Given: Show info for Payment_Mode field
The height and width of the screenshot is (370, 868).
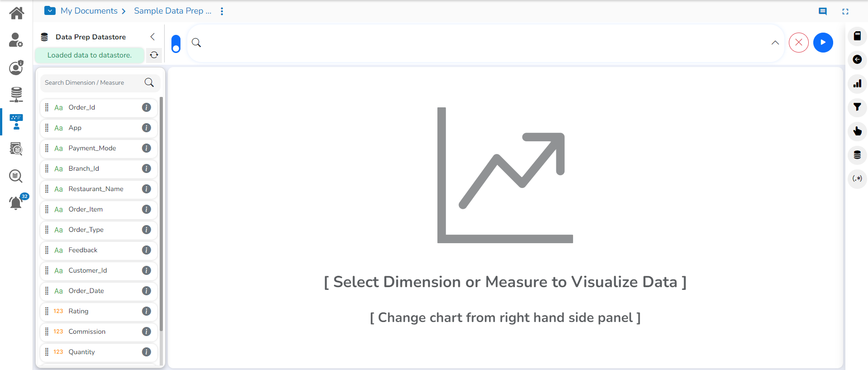Looking at the screenshot, I should coord(146,148).
